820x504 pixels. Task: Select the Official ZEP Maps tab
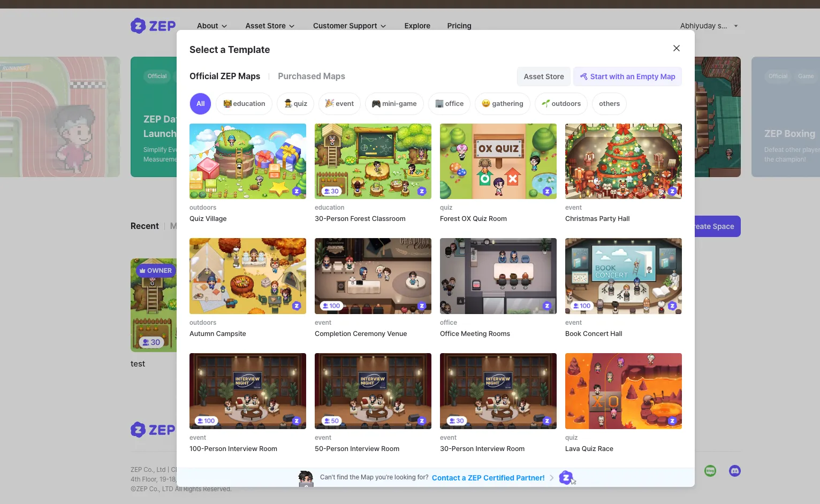click(x=225, y=76)
